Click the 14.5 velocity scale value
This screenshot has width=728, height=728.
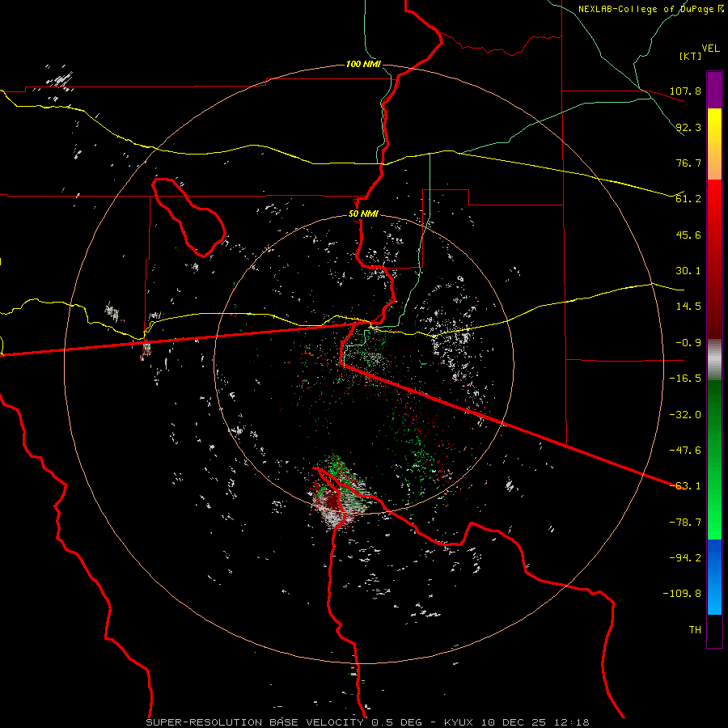point(688,307)
